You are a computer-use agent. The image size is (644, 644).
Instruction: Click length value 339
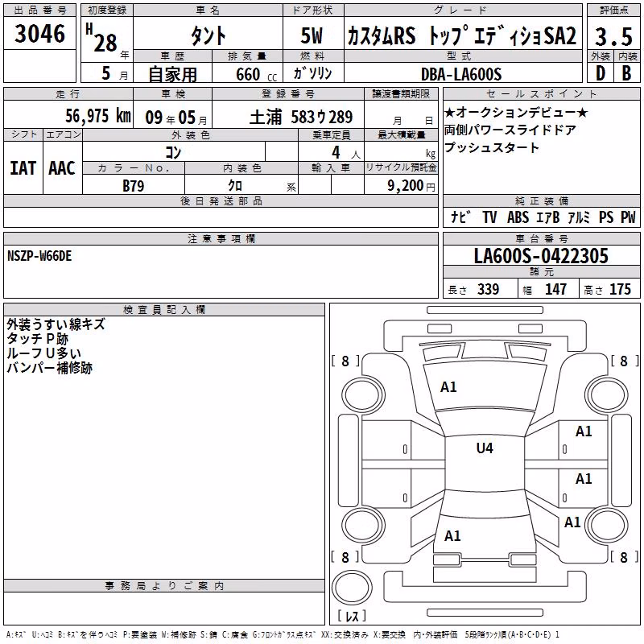488,289
